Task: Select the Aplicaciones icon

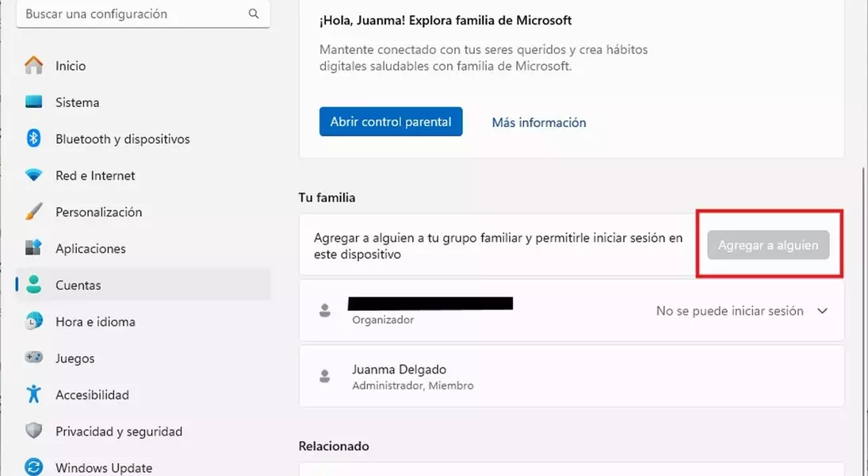Action: coord(33,248)
